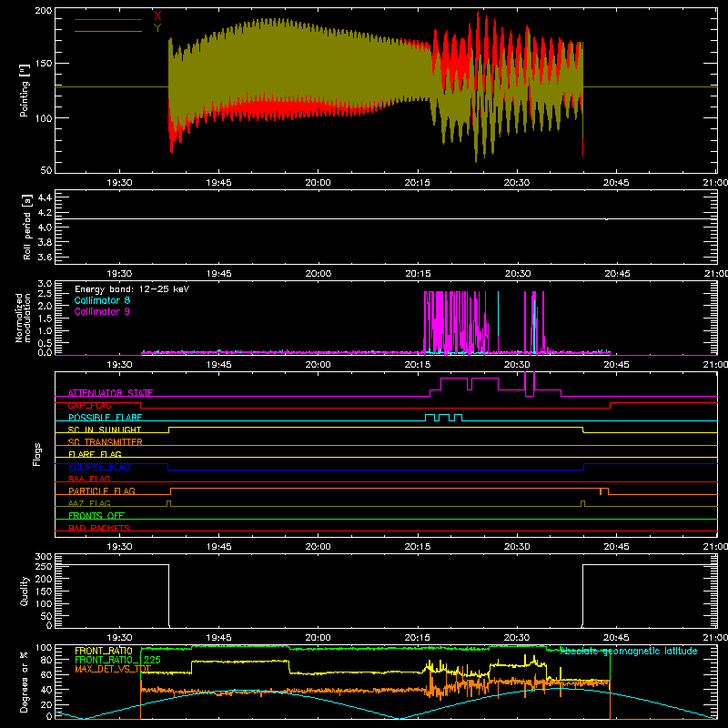Select the PARTICLE_FLAG label
This screenshot has width=728, height=728.
[x=102, y=490]
